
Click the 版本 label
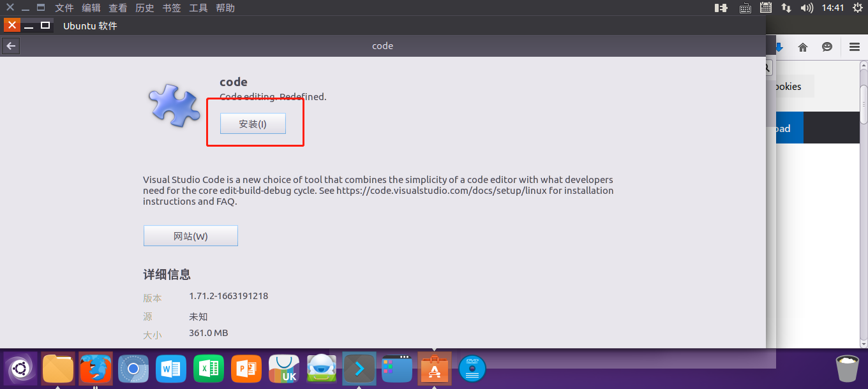click(153, 298)
